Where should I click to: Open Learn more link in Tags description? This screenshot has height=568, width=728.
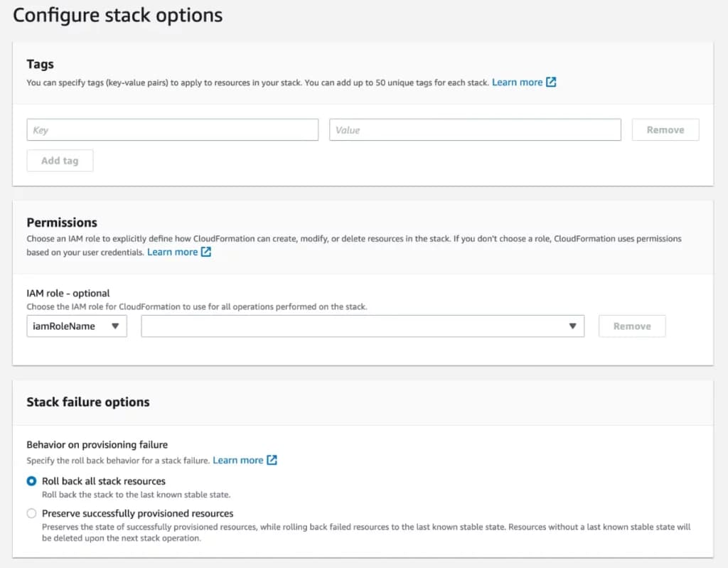517,82
